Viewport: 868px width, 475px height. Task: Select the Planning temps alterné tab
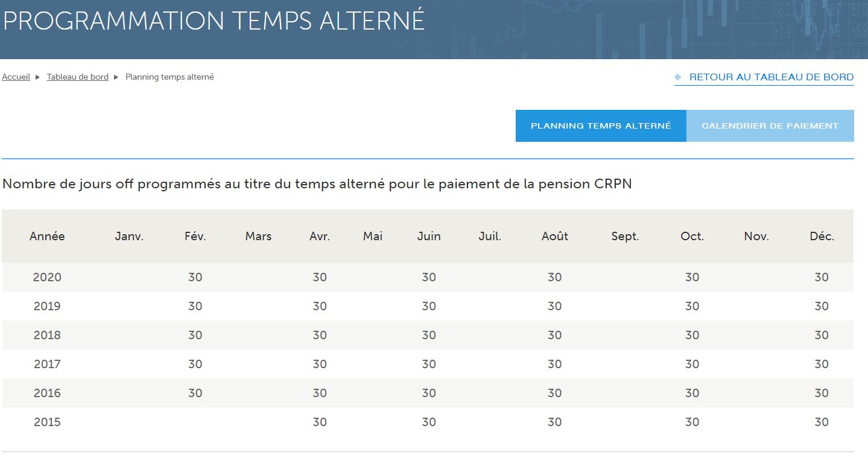601,126
